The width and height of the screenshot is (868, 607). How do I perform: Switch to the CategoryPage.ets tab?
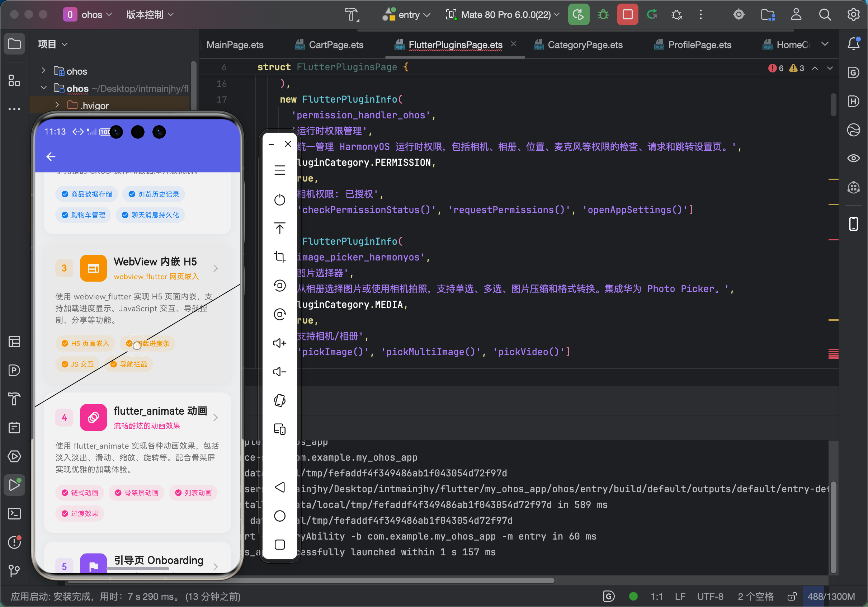click(x=578, y=45)
